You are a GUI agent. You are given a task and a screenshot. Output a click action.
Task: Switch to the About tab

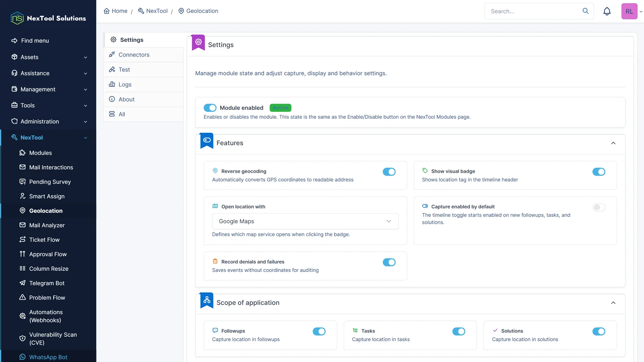[143, 99]
